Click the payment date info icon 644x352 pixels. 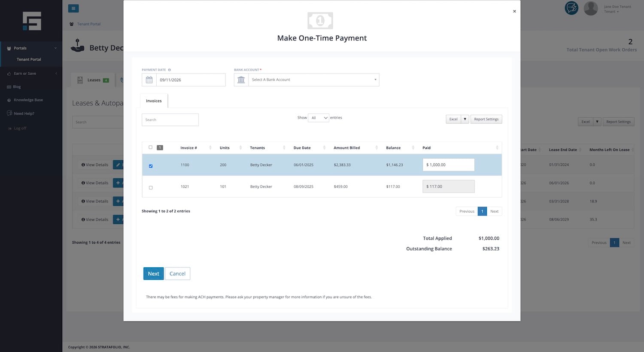pos(170,70)
